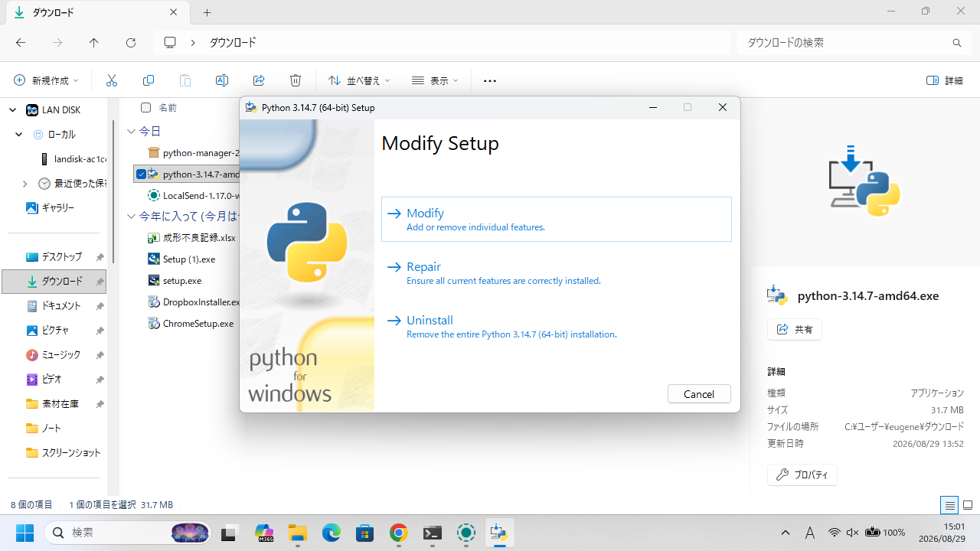Viewport: 980px width, 551px height.
Task: Open the terminal app from the taskbar
Action: 433,533
